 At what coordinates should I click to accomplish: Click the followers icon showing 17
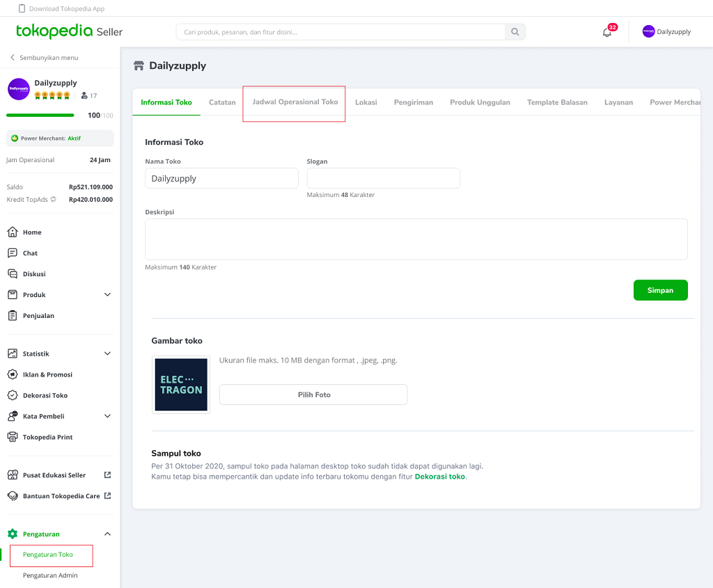(84, 95)
